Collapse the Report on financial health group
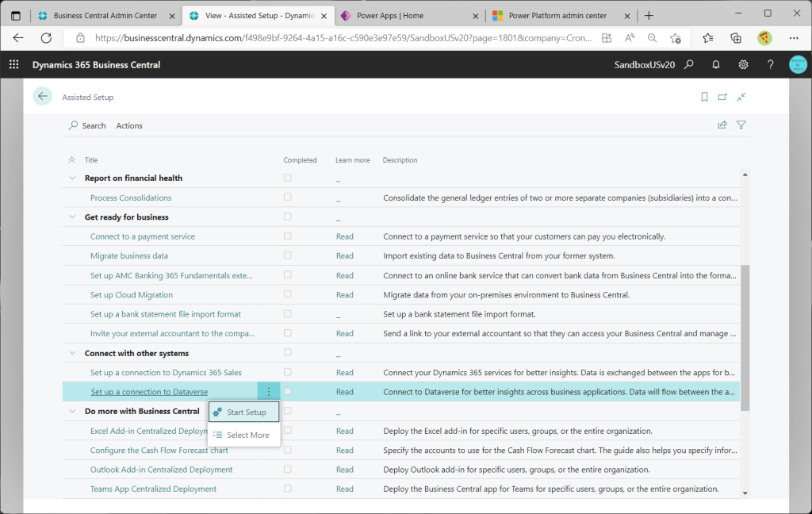Screen dimensions: 812x514 (x=72, y=178)
